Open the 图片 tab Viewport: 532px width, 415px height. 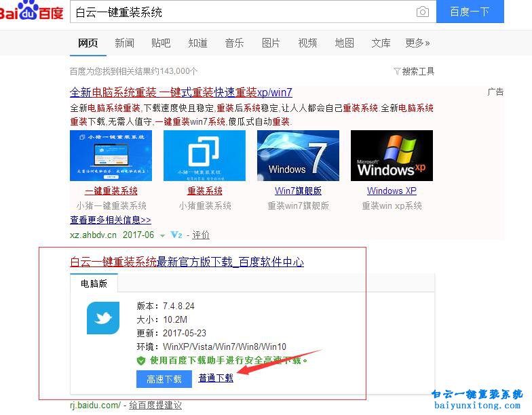pos(271,43)
